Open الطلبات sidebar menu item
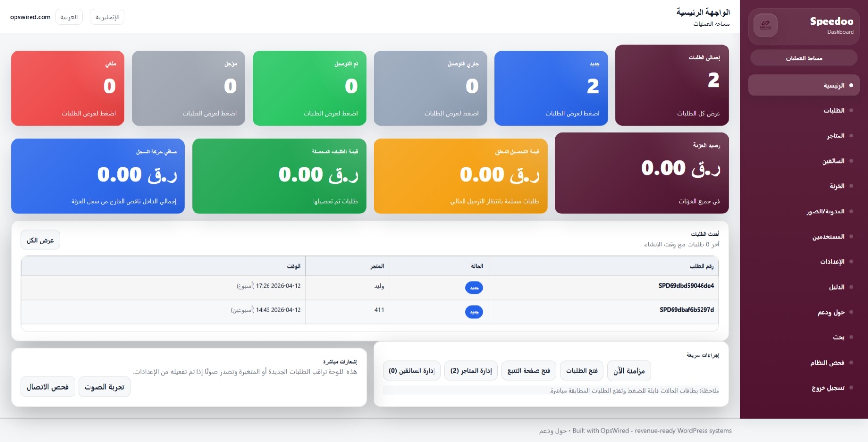Image resolution: width=868 pixels, height=442 pixels. tap(804, 110)
